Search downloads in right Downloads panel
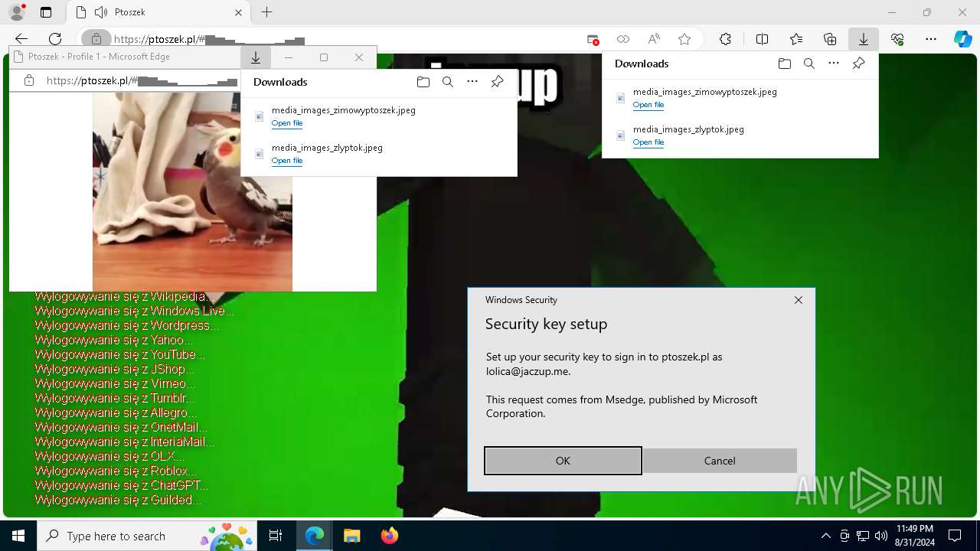980x551 pixels. point(808,64)
